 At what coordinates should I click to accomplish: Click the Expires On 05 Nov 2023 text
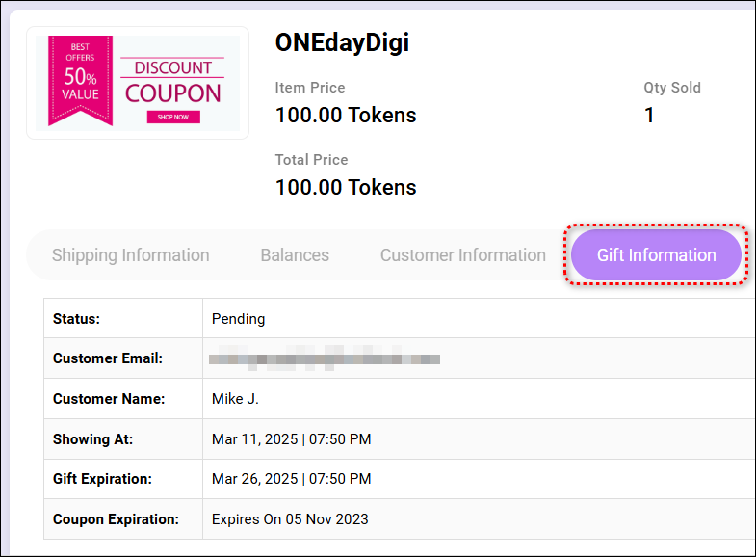290,519
